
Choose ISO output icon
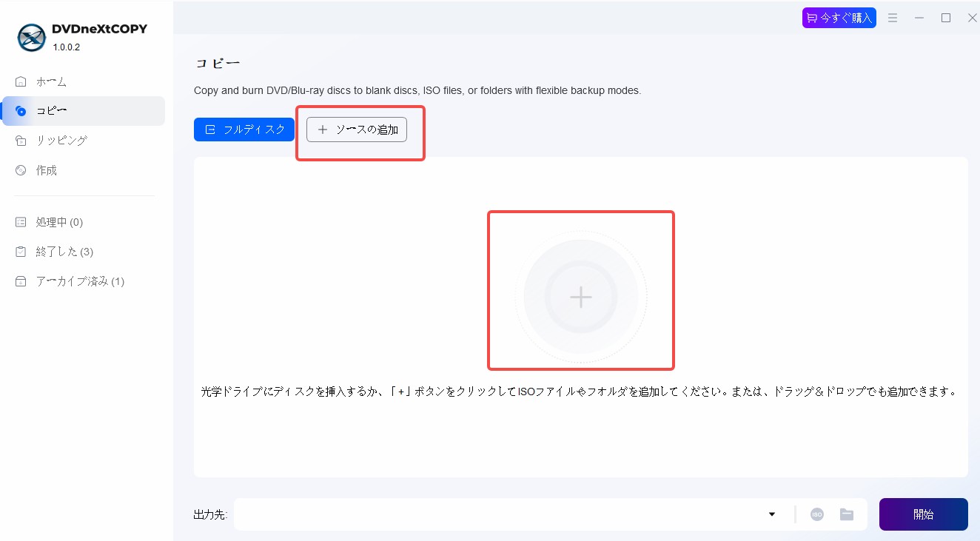[816, 514]
